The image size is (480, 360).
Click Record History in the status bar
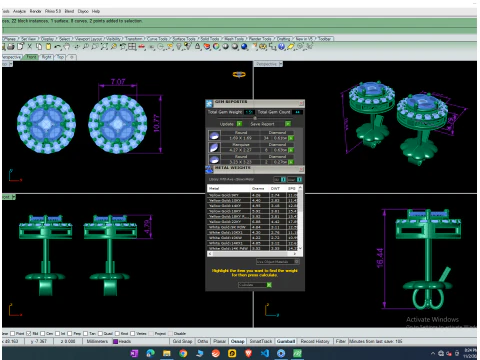pos(315,341)
